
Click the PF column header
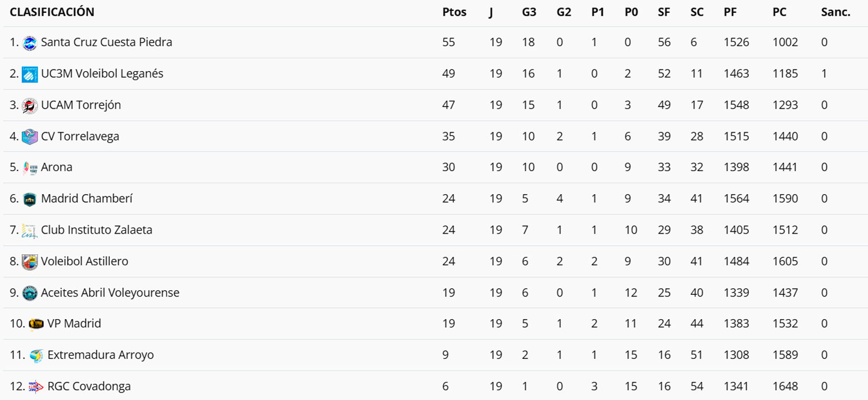[x=730, y=12]
